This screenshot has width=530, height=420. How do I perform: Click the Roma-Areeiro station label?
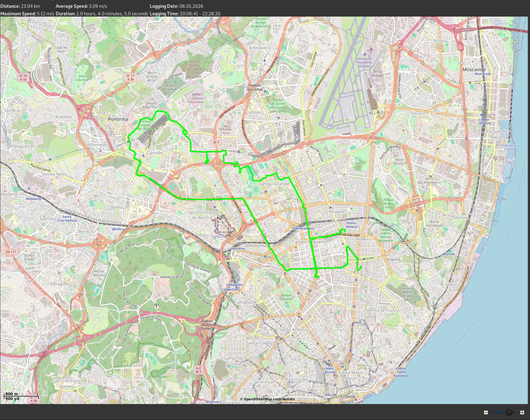351,225
